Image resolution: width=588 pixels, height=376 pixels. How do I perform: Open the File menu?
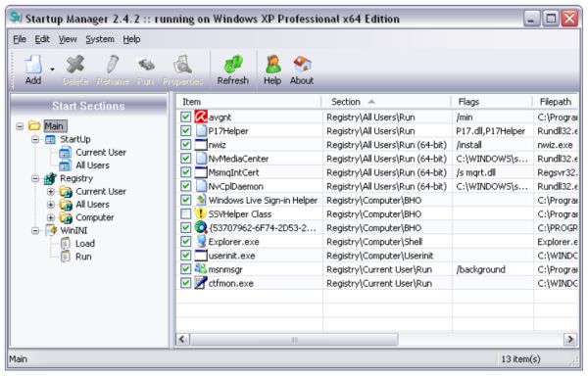pos(20,39)
